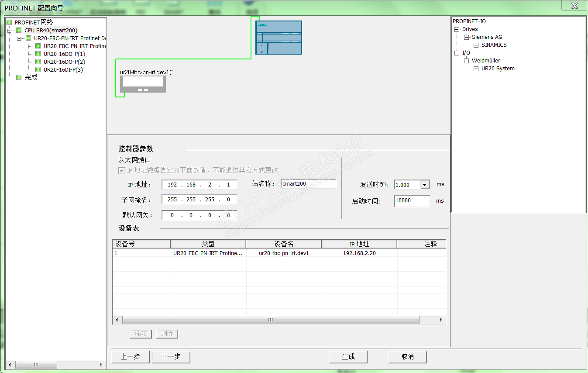Click the 设备表 horizontal scrollbar thumb
The width and height of the screenshot is (588, 373).
(x=271, y=320)
